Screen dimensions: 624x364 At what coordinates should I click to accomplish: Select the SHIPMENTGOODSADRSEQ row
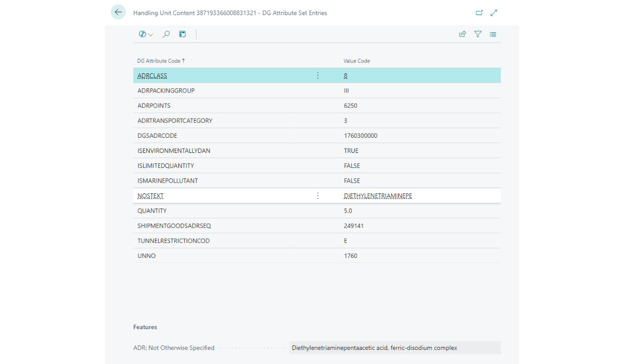(317, 226)
